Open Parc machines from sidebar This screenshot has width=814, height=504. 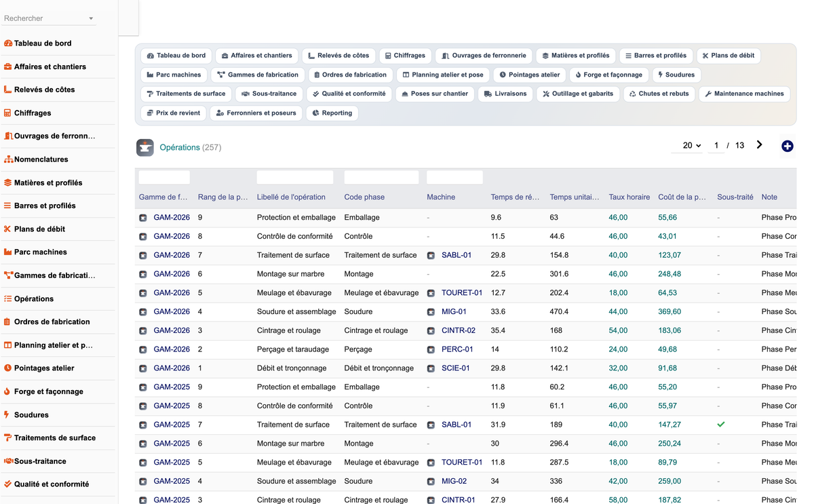(41, 252)
